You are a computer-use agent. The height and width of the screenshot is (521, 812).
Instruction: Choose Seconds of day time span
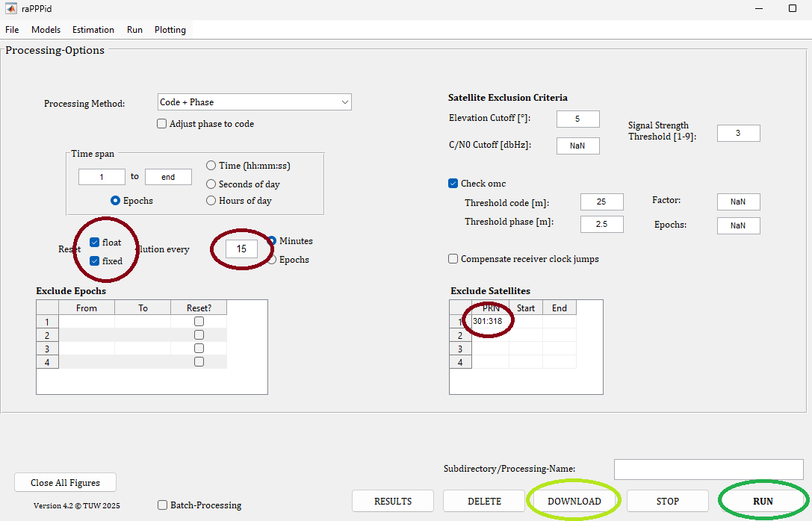point(211,184)
